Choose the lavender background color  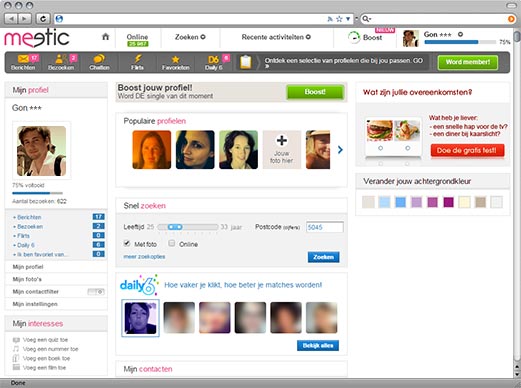[416, 202]
